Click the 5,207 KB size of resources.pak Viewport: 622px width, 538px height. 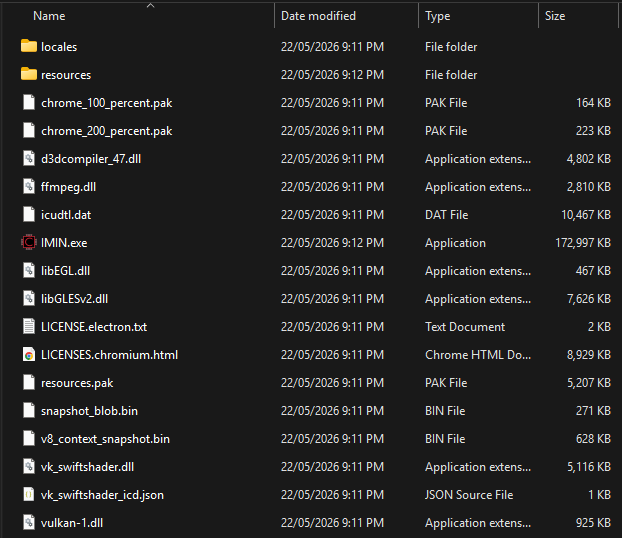[x=589, y=383]
